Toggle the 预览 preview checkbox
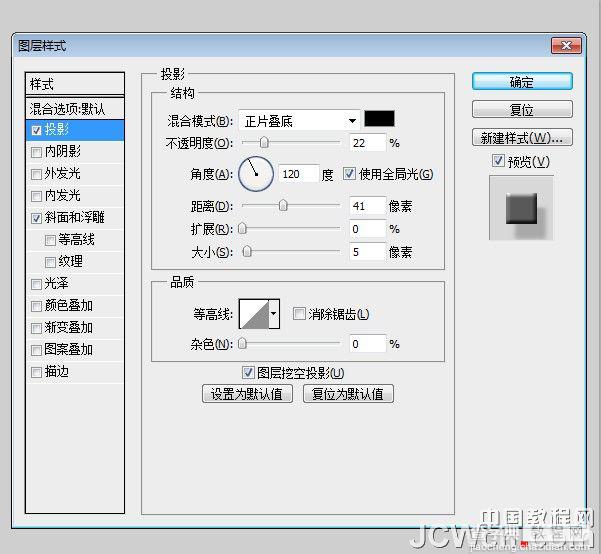 pyautogui.click(x=498, y=161)
